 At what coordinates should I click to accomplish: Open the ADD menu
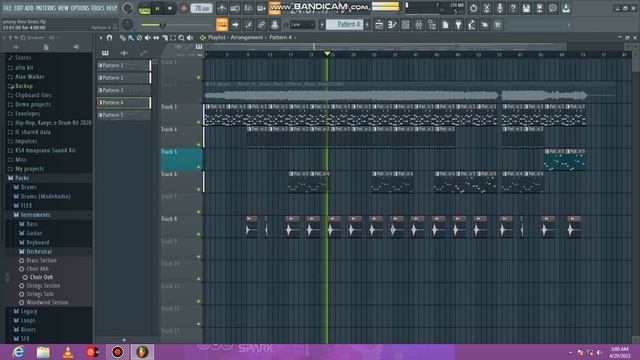coord(29,8)
